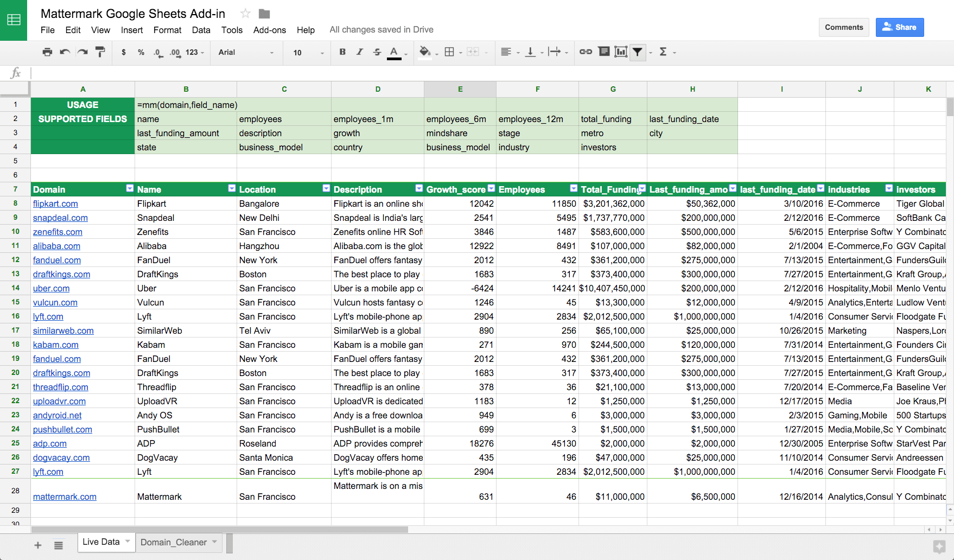Viewport: 954px width, 560px height.
Task: Open the fill color picker
Action: pyautogui.click(x=425, y=52)
